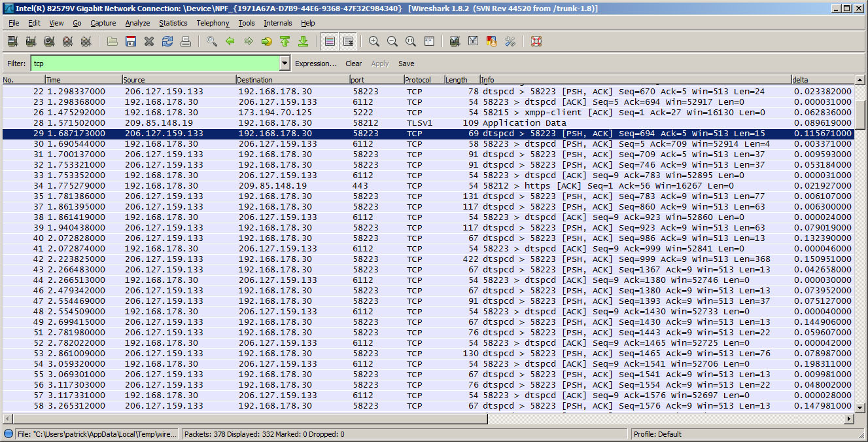The width and height of the screenshot is (868, 442).
Task: Open the Statistics menu
Action: [x=173, y=23]
